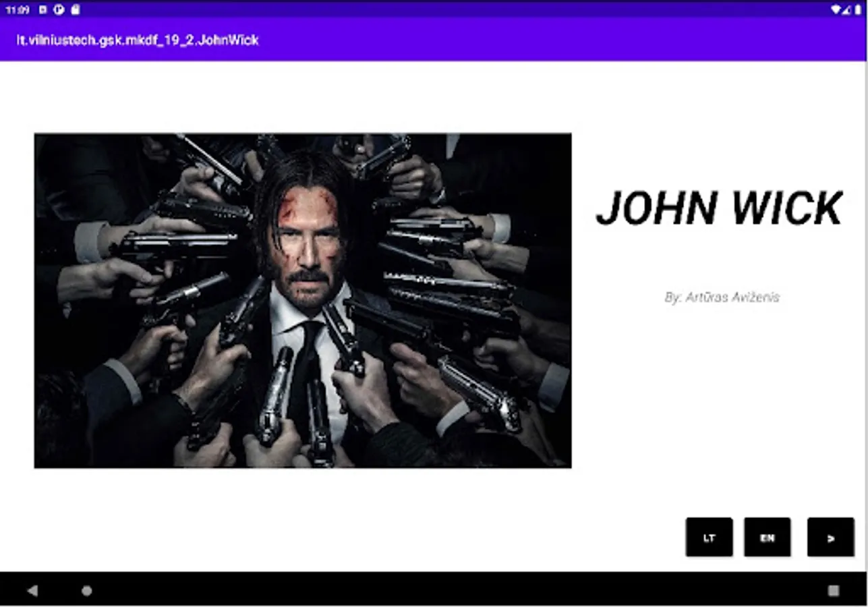Tap the Android home circle button
This screenshot has height=607, width=868.
[87, 591]
